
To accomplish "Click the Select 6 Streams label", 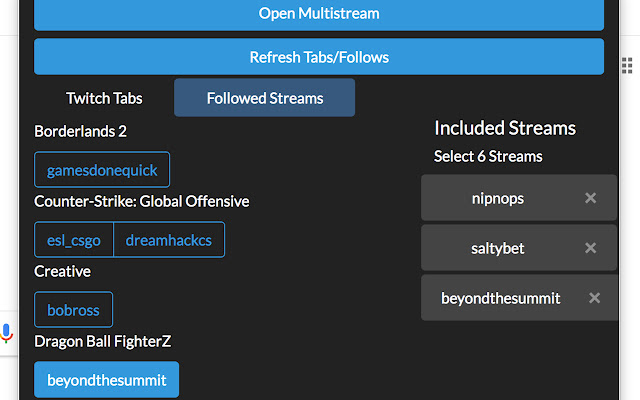I will pyautogui.click(x=488, y=156).
